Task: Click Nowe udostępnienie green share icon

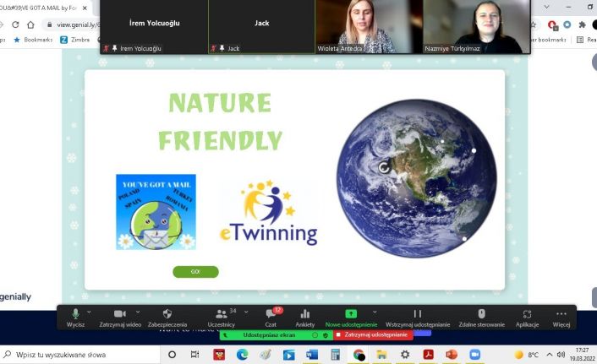Action: click(351, 314)
